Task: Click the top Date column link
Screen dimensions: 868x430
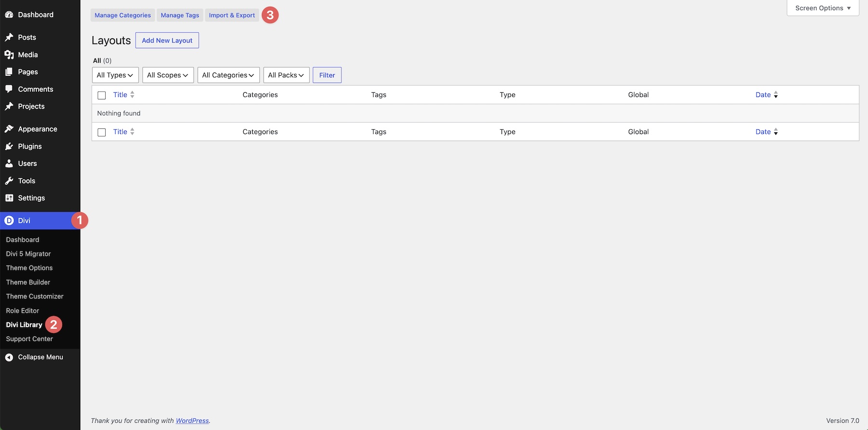Action: coord(763,95)
